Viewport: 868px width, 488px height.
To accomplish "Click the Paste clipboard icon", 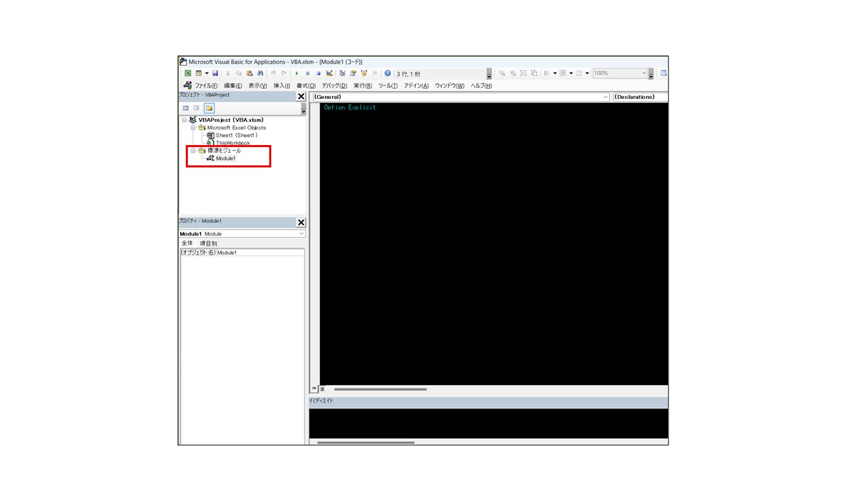I will 250,73.
